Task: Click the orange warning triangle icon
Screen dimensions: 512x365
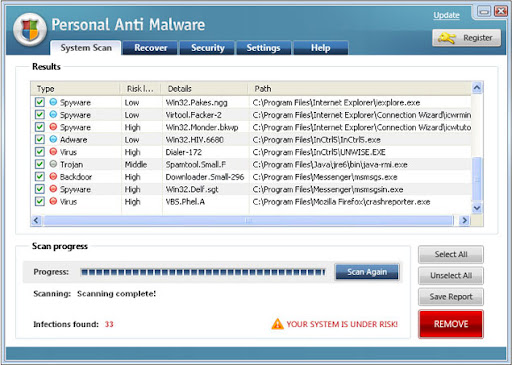Action: point(277,324)
